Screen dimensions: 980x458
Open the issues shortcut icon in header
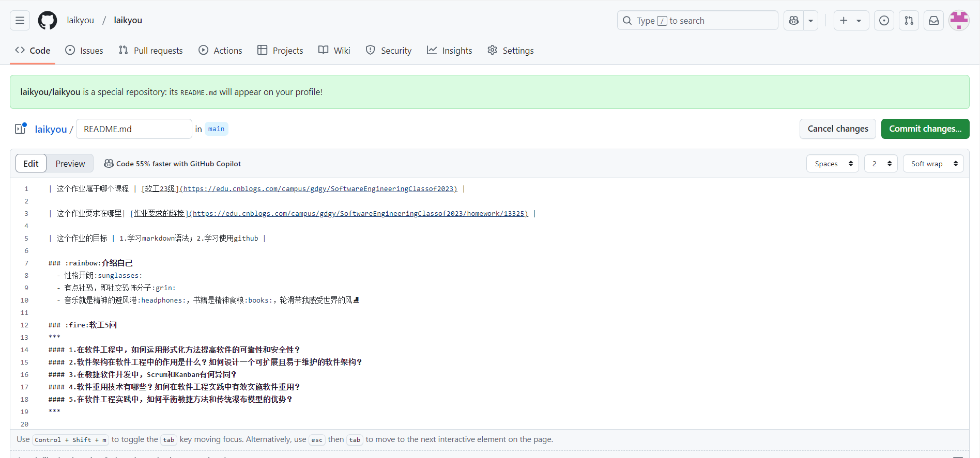(x=884, y=21)
